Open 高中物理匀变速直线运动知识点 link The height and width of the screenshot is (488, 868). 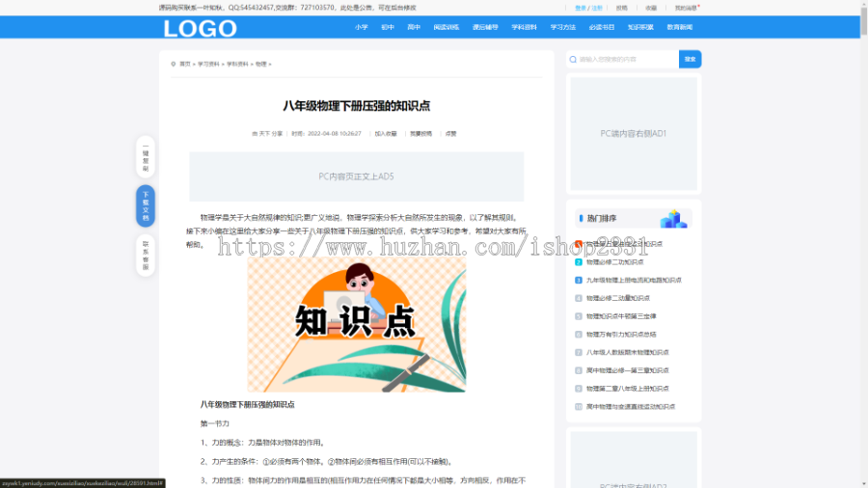(x=631, y=407)
